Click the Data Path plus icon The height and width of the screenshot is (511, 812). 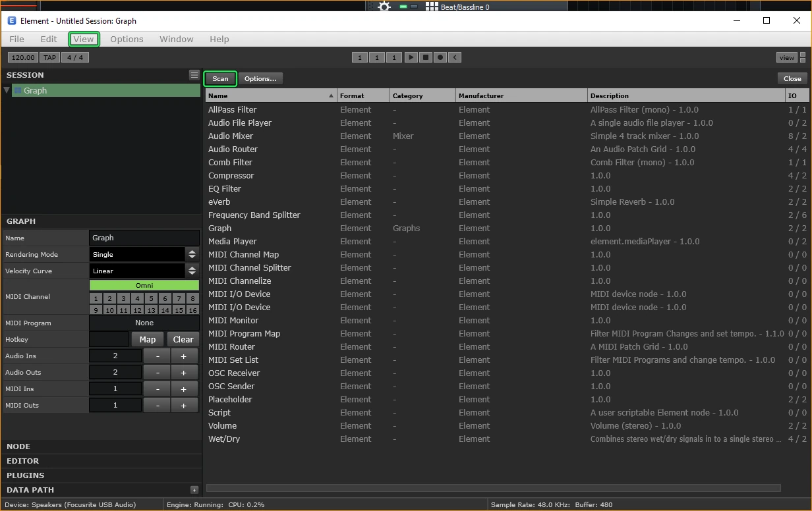(194, 490)
